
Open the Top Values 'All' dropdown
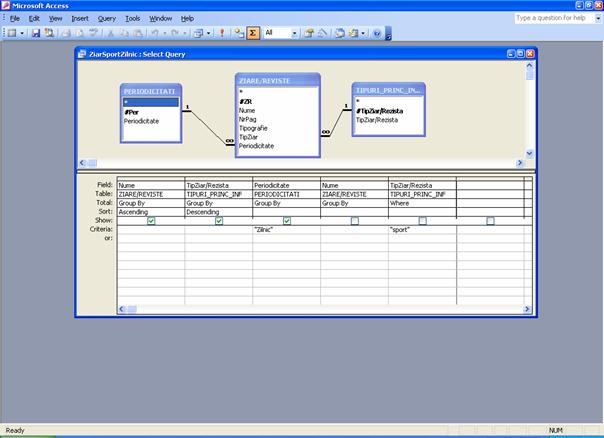click(x=296, y=33)
